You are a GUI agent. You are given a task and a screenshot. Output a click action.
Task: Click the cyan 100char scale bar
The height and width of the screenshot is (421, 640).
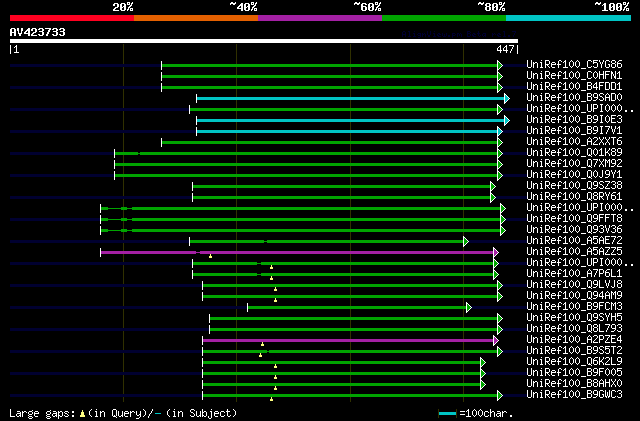(x=447, y=414)
